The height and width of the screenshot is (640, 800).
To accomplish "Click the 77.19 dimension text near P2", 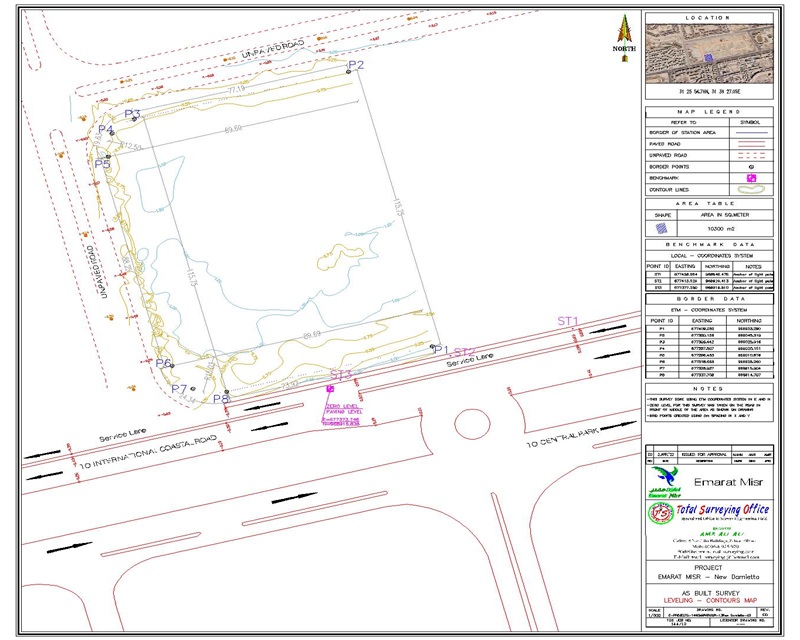I will [236, 89].
